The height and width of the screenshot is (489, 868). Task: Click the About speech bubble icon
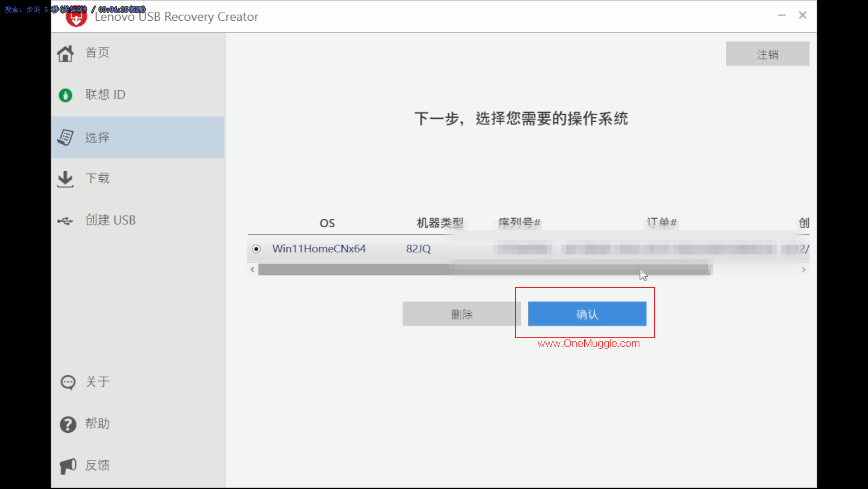(68, 383)
